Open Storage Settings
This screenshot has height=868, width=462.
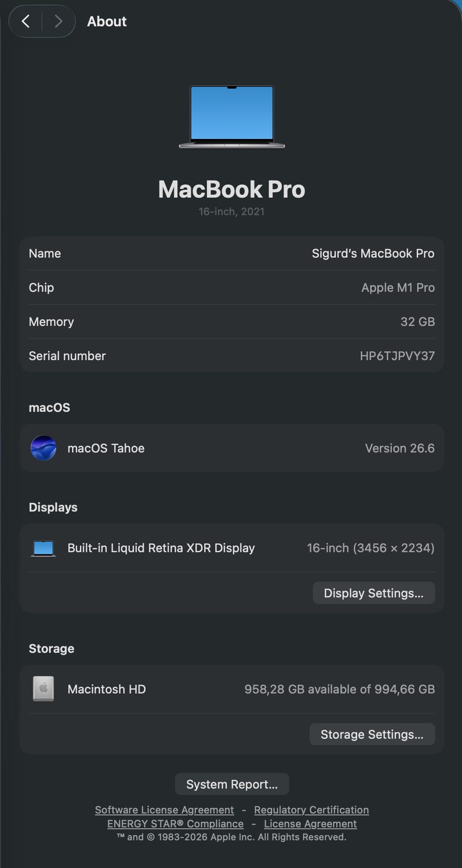pyautogui.click(x=372, y=734)
